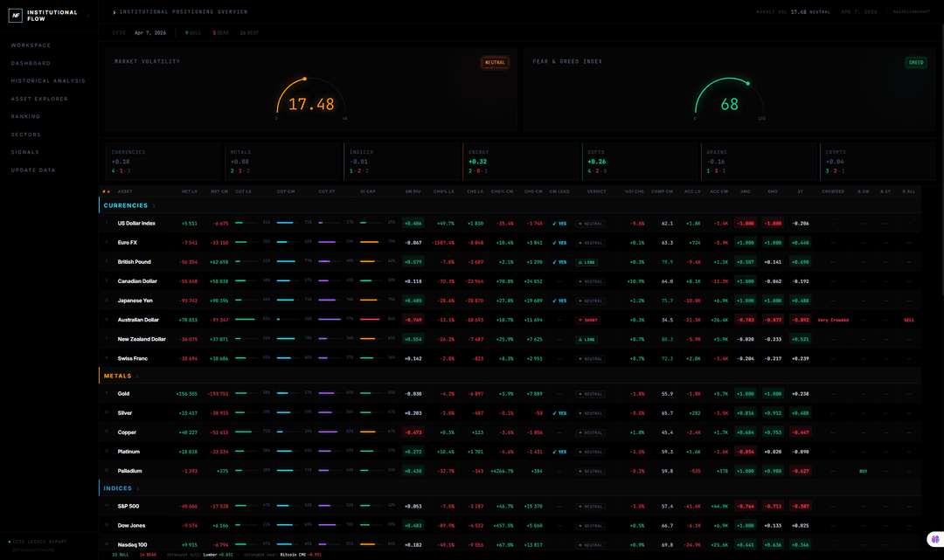Open the US Dollar Index row
The height and width of the screenshot is (560, 944).
click(x=510, y=223)
